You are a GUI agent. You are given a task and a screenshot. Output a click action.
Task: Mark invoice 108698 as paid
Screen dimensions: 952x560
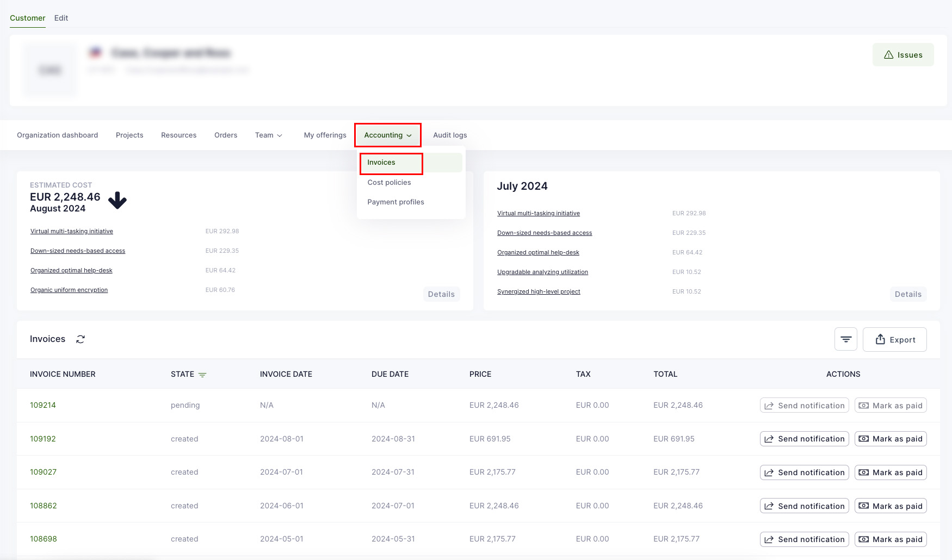tap(890, 539)
